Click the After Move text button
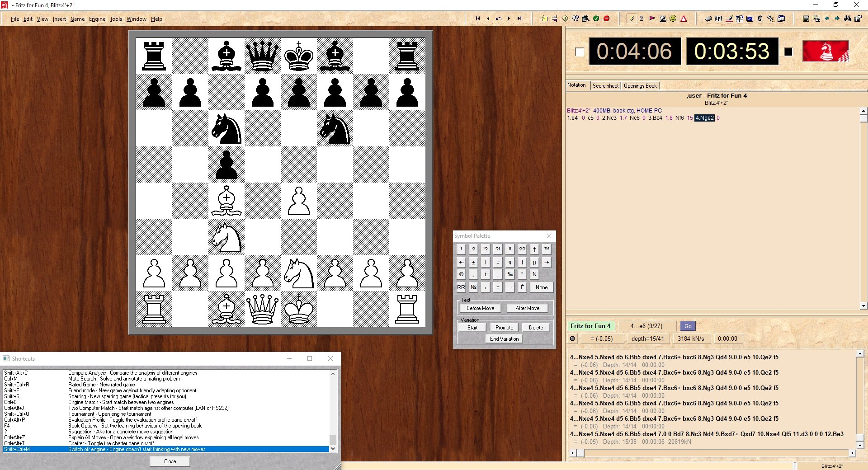 (527, 308)
